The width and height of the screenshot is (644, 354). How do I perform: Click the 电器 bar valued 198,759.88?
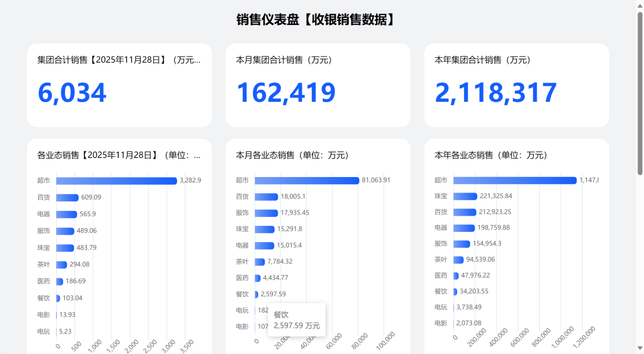(464, 228)
